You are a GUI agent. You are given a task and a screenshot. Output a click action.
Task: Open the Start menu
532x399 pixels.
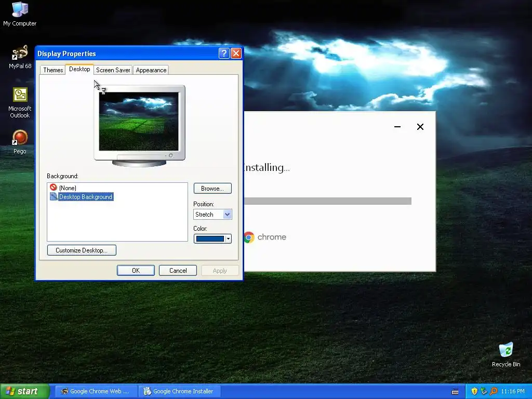pos(24,391)
